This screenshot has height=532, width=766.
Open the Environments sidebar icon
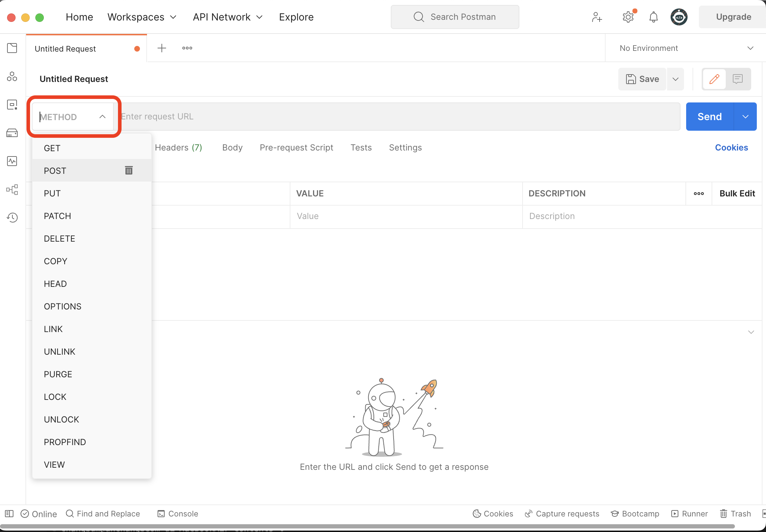tap(12, 105)
